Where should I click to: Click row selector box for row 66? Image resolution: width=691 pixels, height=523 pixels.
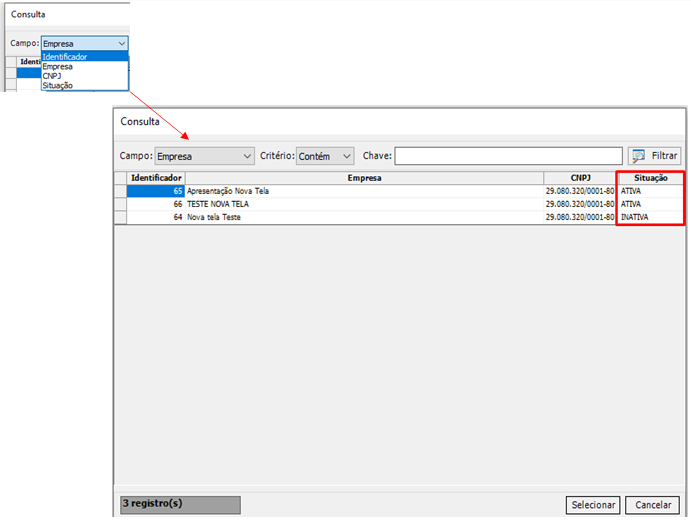120,204
